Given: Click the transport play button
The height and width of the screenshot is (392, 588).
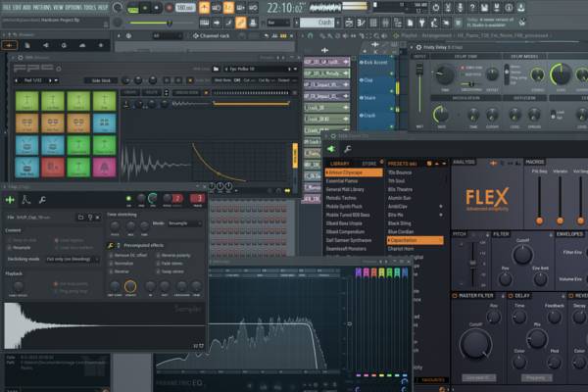Looking at the screenshot, I should 145,8.
